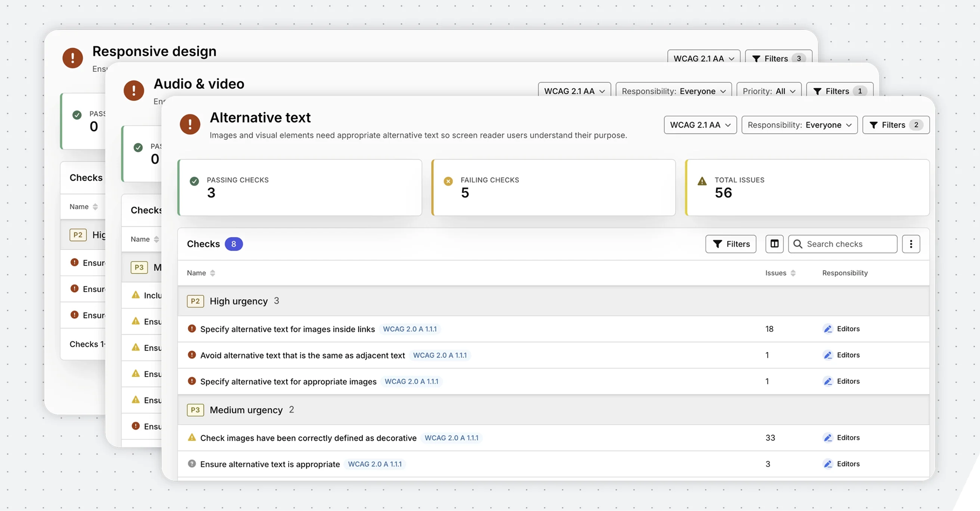This screenshot has width=980, height=511.
Task: Open Responsibility: Everyone dropdown in Alternative text
Action: 799,125
